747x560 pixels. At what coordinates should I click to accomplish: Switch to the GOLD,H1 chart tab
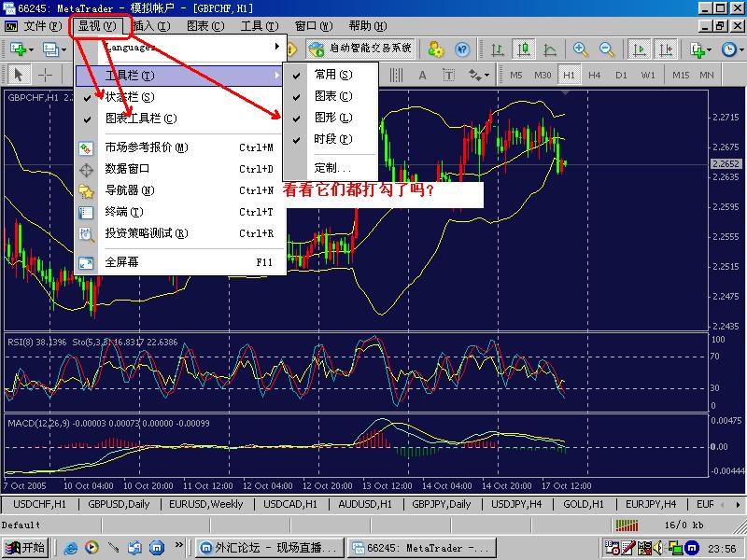[x=583, y=504]
